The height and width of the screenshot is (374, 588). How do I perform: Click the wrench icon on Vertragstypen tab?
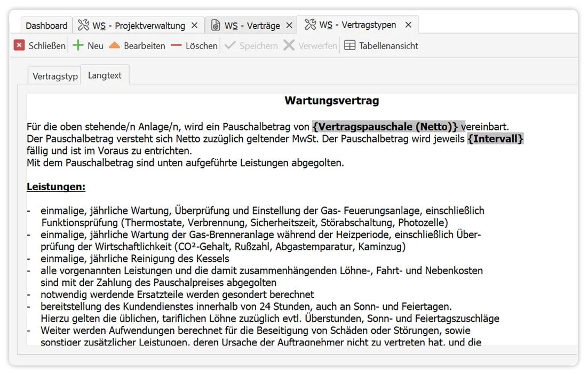coord(309,25)
